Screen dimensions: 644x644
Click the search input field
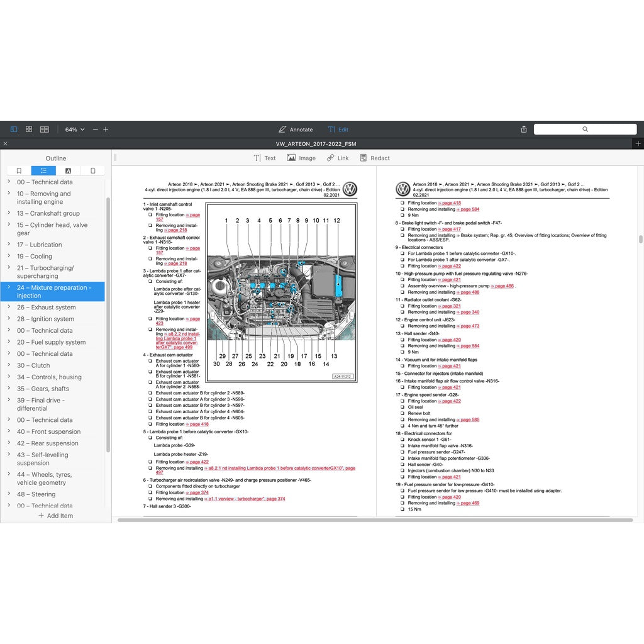(585, 130)
